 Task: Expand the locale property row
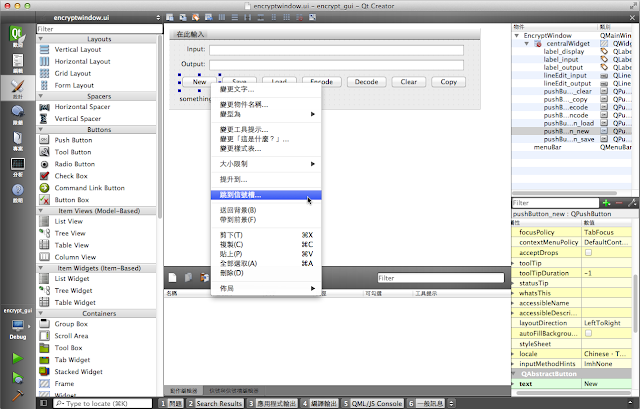click(513, 354)
